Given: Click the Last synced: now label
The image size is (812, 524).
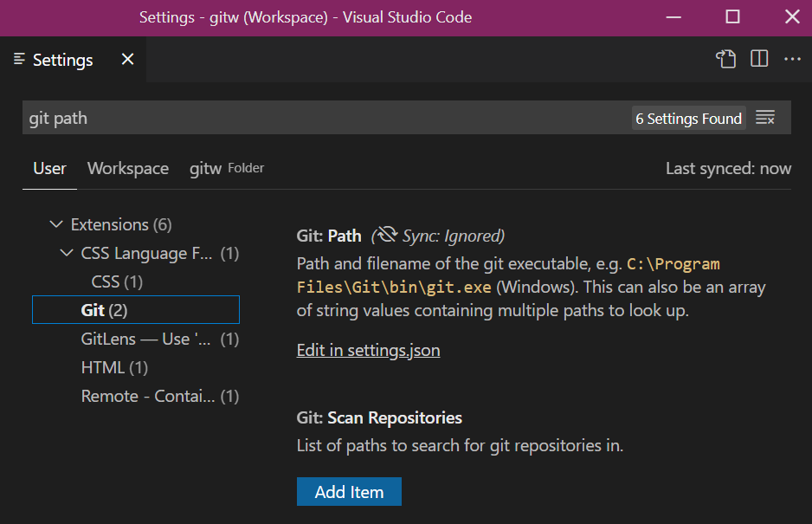Looking at the screenshot, I should click(728, 168).
